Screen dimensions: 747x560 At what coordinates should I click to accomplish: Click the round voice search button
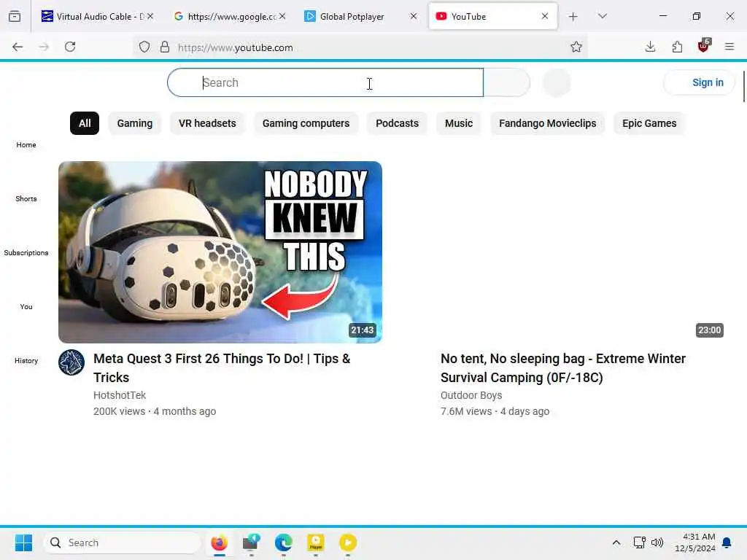[x=557, y=83]
